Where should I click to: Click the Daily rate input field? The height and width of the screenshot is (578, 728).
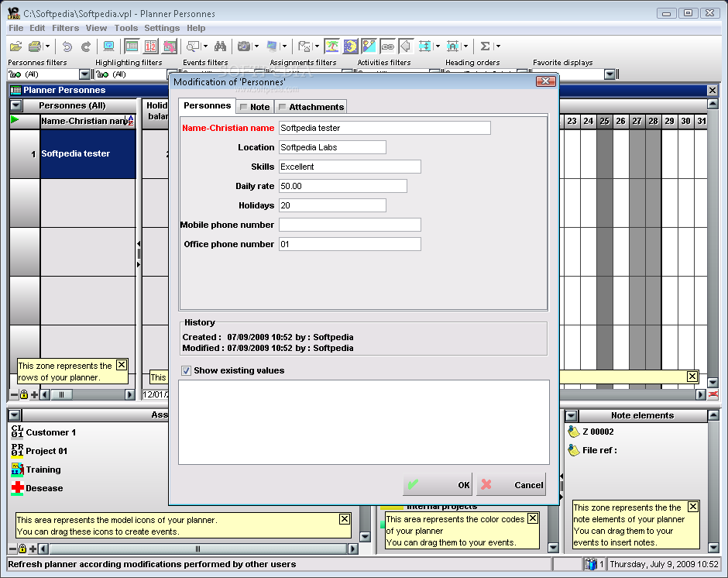tap(342, 186)
